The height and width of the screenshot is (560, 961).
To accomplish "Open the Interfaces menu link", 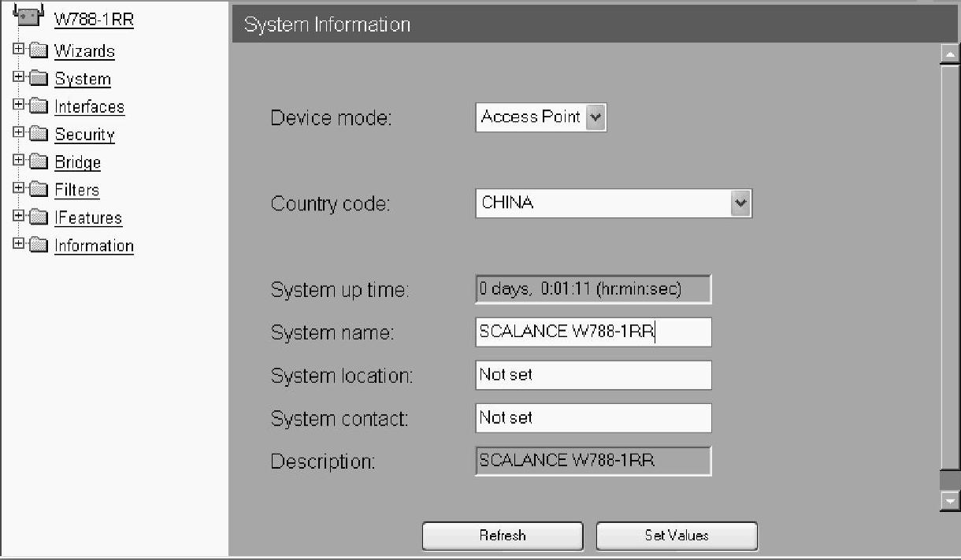I will (89, 107).
